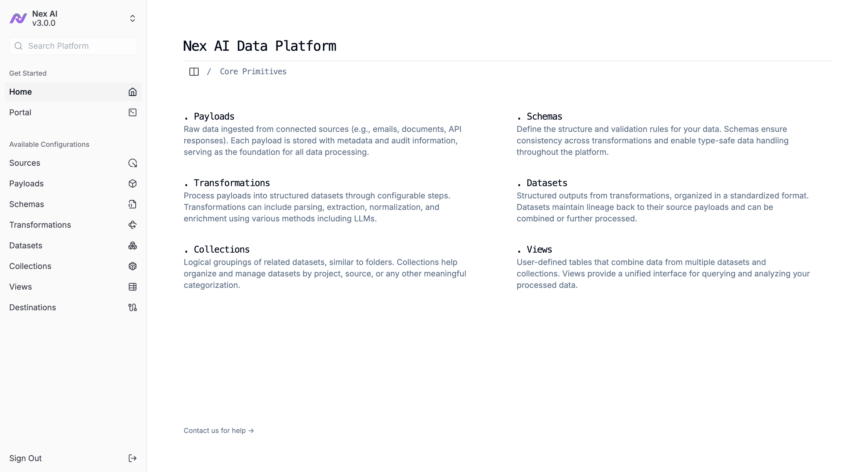Click the Transformations icon in sidebar
The image size is (868, 472).
(x=132, y=225)
